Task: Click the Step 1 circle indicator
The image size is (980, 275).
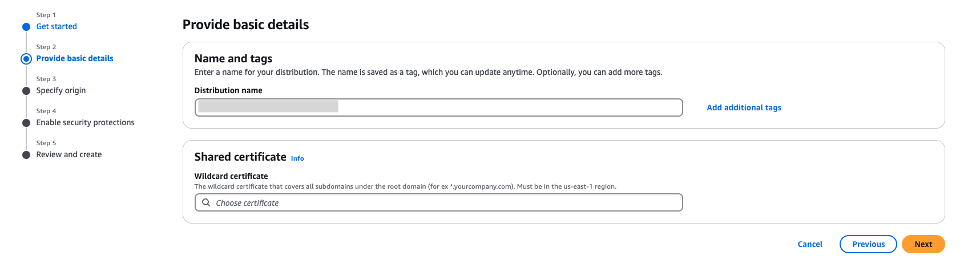Action: [26, 27]
